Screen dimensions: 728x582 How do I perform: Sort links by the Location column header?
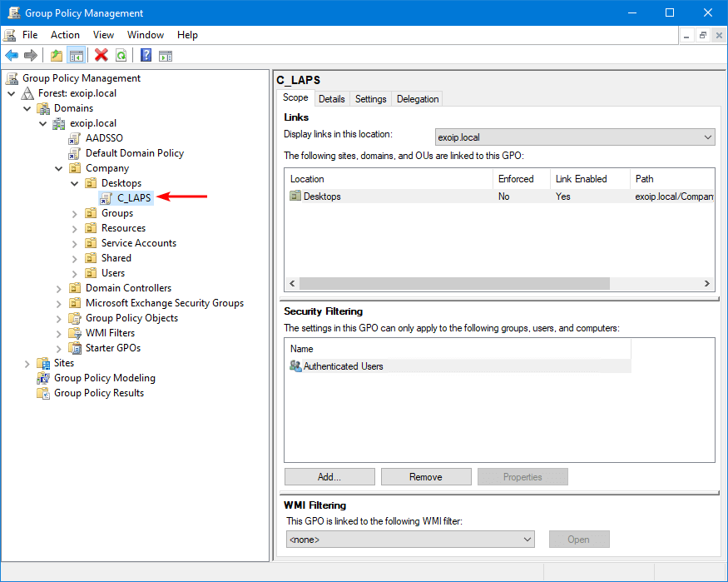point(389,179)
